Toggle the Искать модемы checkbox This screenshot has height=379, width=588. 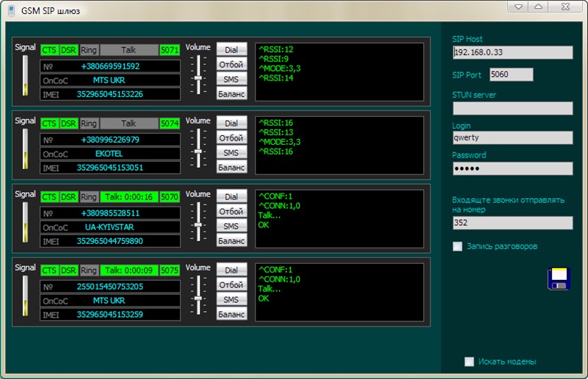click(469, 361)
